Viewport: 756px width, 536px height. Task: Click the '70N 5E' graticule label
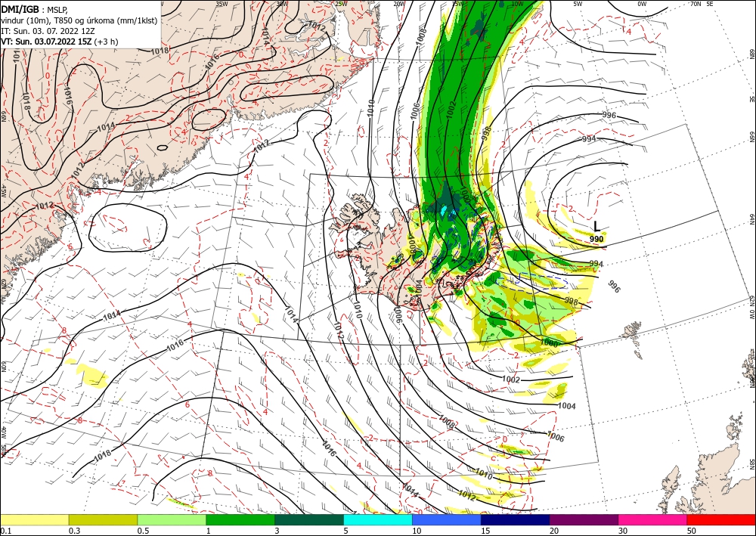tap(702, 4)
